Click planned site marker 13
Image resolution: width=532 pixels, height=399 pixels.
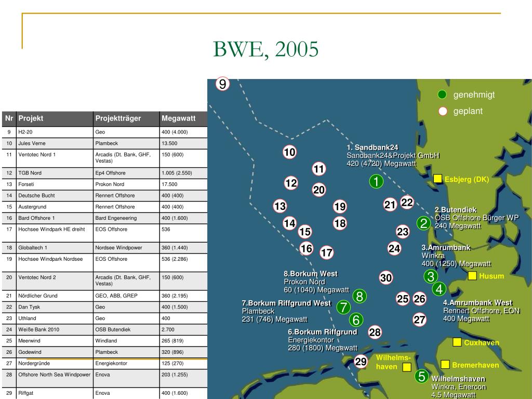280,206
